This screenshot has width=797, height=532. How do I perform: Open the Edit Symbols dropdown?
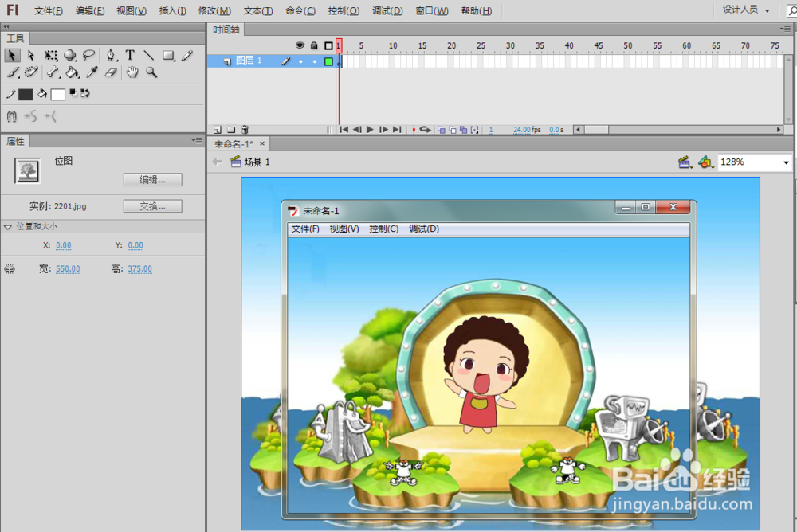706,162
